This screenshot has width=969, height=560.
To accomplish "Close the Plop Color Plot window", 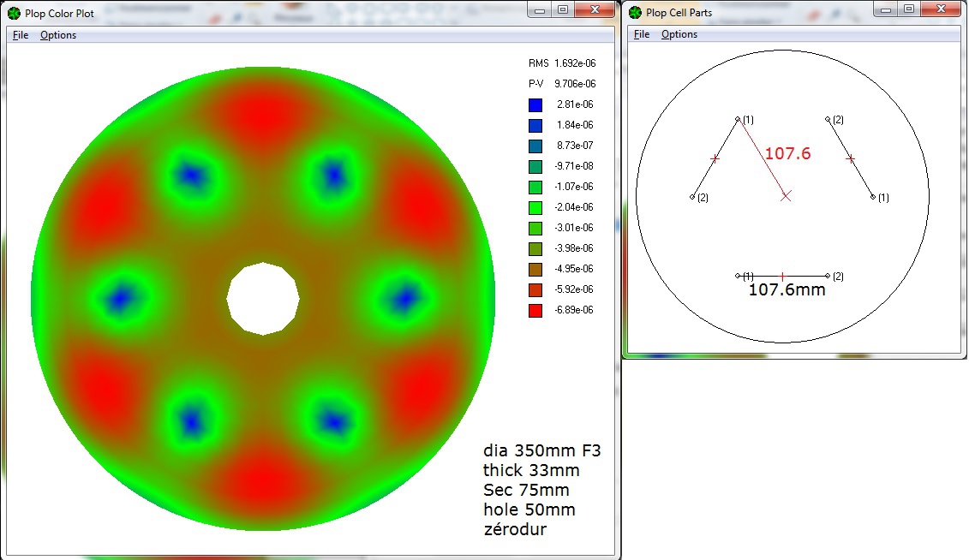I will pyautogui.click(x=595, y=9).
